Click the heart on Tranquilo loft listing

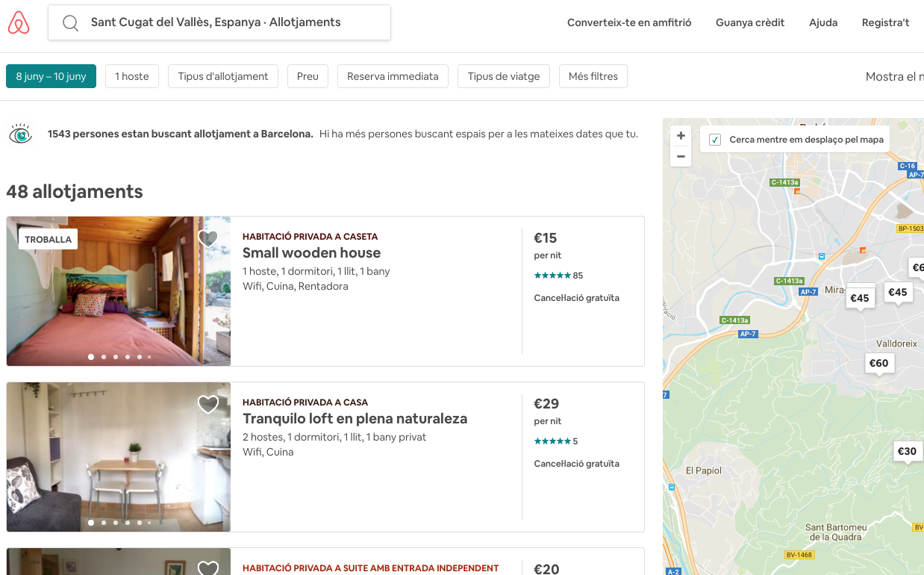coord(208,404)
